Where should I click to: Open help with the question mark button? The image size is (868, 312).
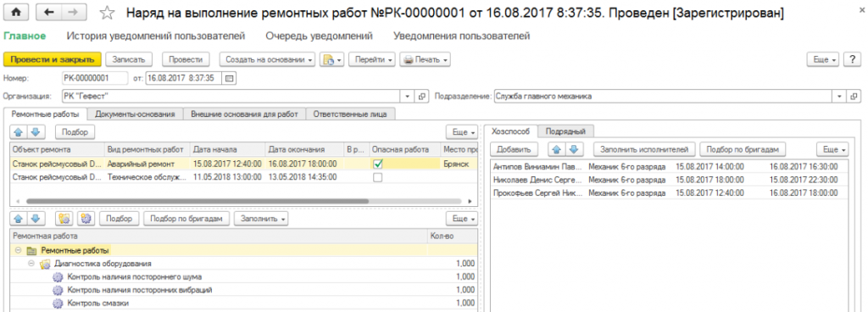[853, 59]
